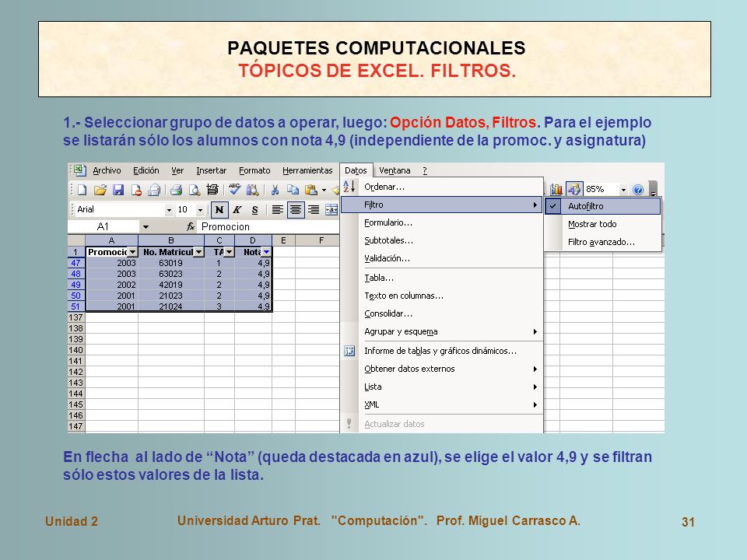
Task: Open the Insertar menu
Action: pos(211,170)
